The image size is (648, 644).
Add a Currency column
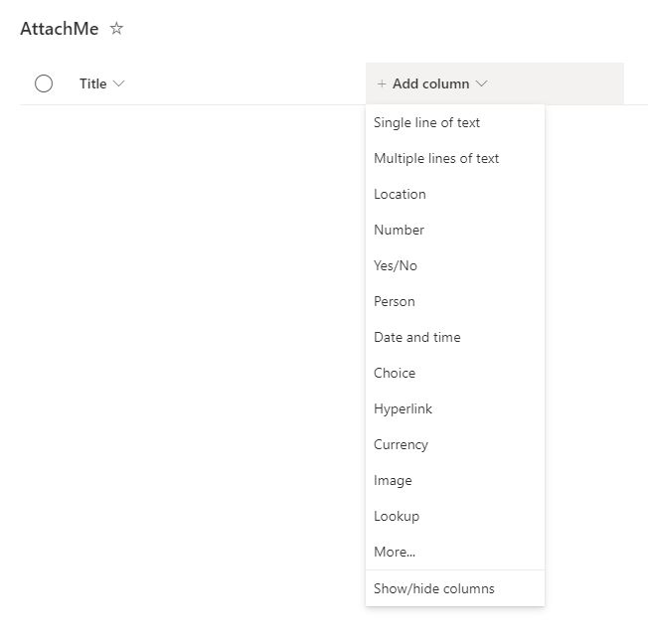(401, 444)
